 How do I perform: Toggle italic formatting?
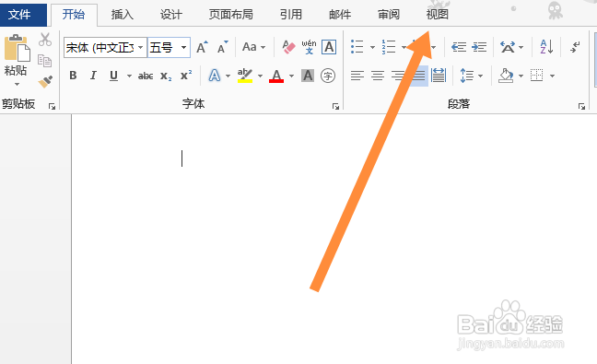coord(93,76)
